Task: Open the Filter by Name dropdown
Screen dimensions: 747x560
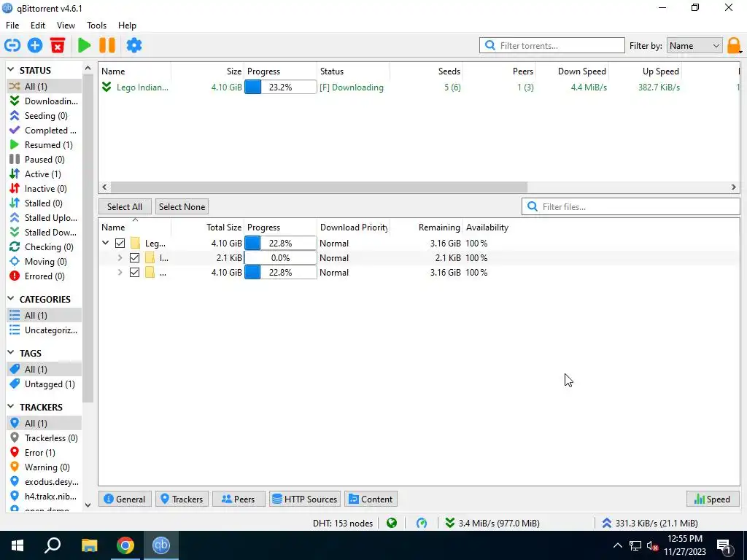Action: [694, 46]
